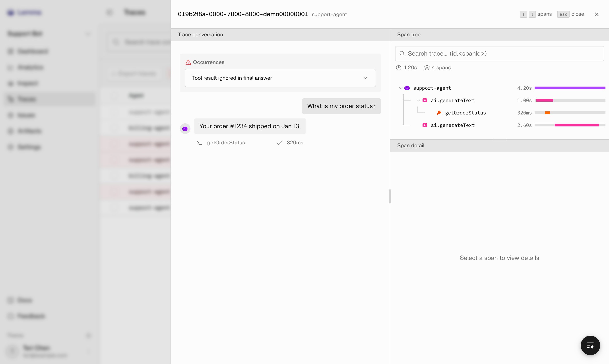609x364 pixels.
Task: Click the warning triangle icon by Occurrences
Action: tap(188, 62)
